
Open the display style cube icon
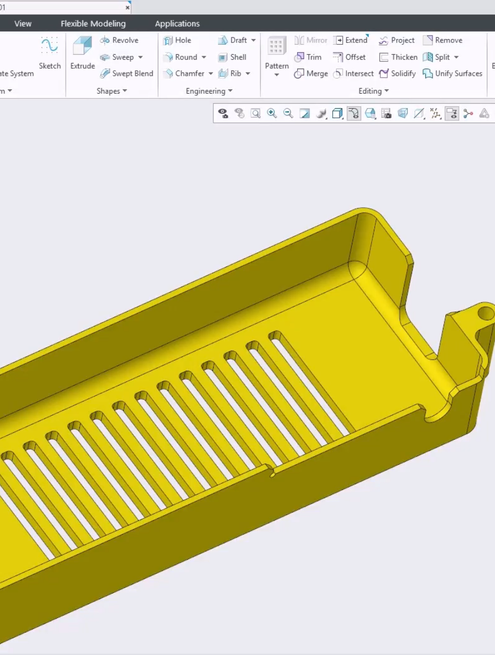337,113
